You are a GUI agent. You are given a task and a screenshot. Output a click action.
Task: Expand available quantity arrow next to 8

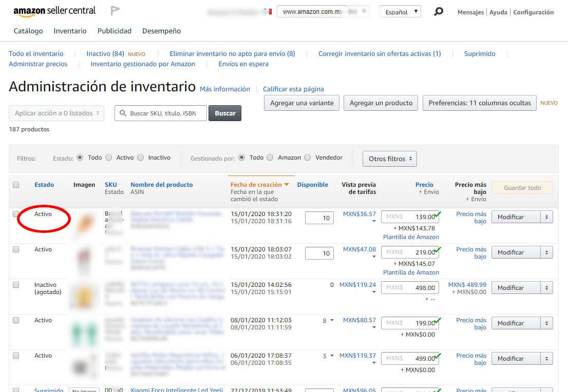click(332, 320)
